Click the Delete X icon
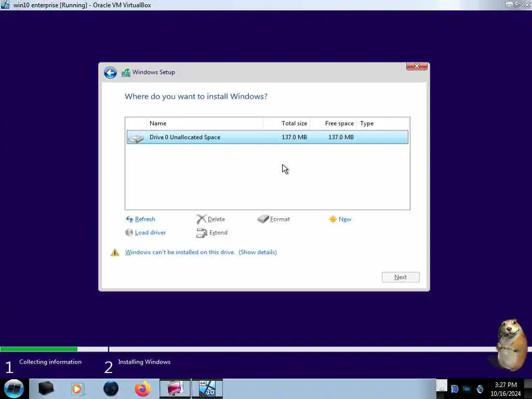 [x=201, y=219]
